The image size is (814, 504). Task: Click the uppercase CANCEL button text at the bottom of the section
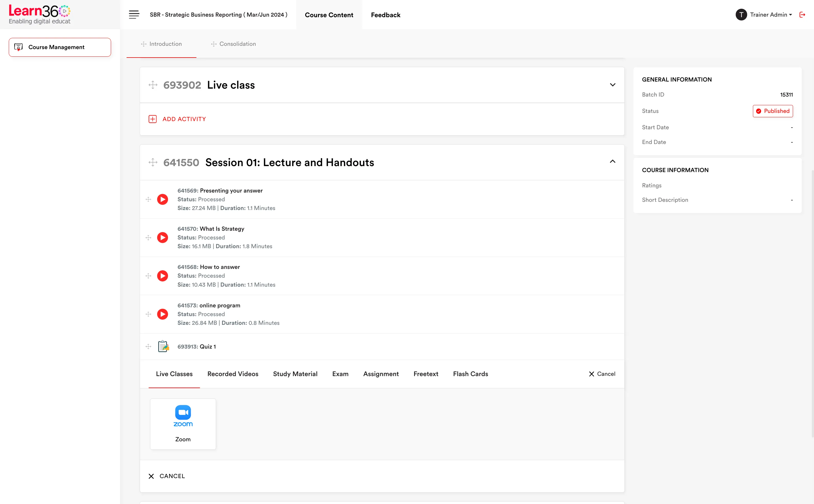coord(172,476)
